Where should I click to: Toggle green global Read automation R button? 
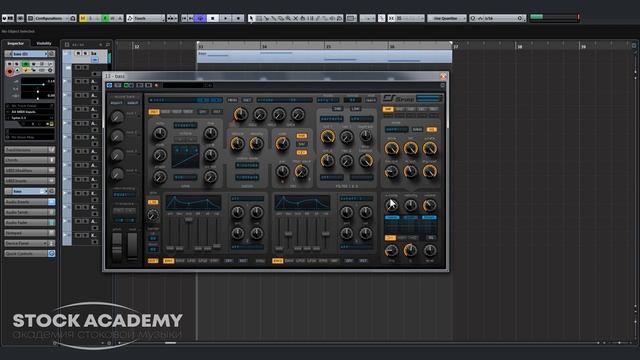[x=105, y=18]
